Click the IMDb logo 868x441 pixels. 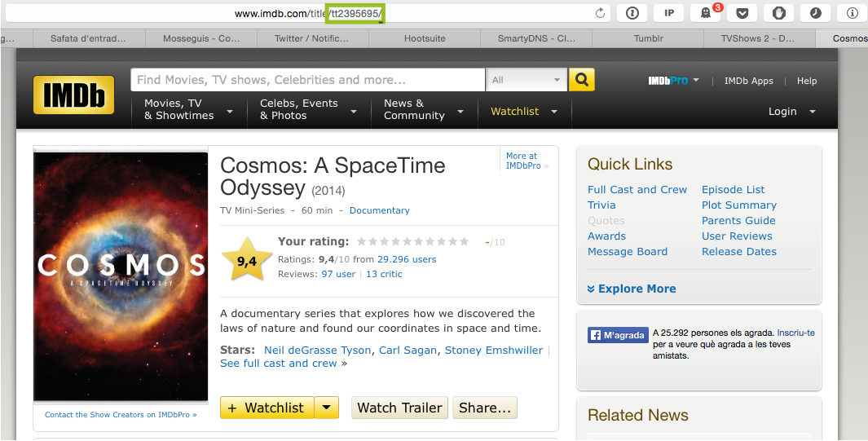[x=73, y=95]
